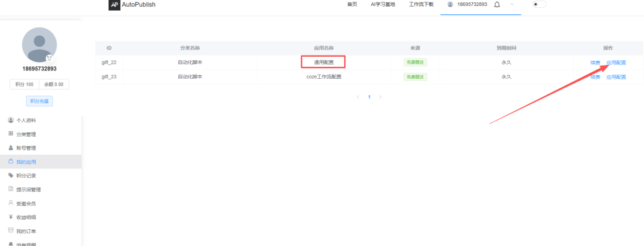Click the 分类名称 column header
The height and width of the screenshot is (246, 644).
click(x=190, y=48)
